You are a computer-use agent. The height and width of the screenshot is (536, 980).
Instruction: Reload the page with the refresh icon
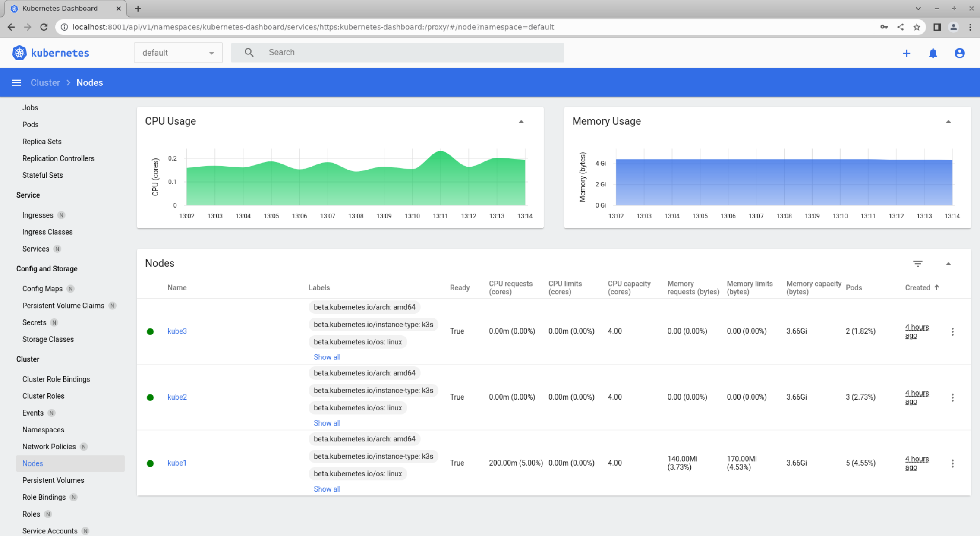pos(44,27)
